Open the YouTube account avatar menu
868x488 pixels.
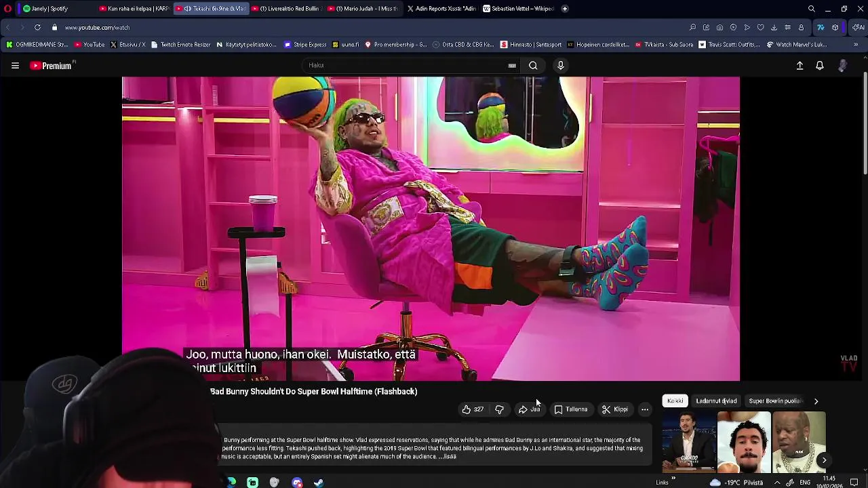[842, 66]
